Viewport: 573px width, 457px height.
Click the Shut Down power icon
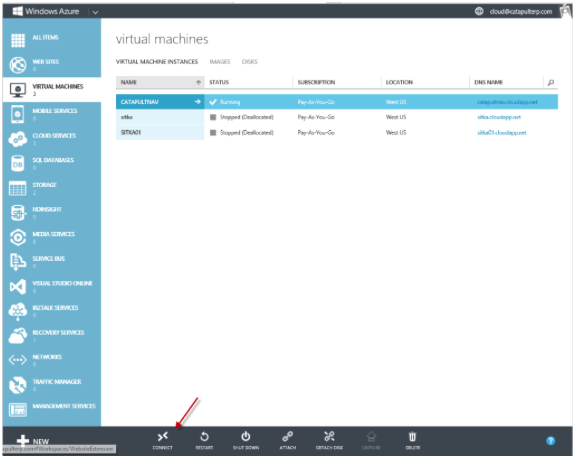click(x=246, y=437)
